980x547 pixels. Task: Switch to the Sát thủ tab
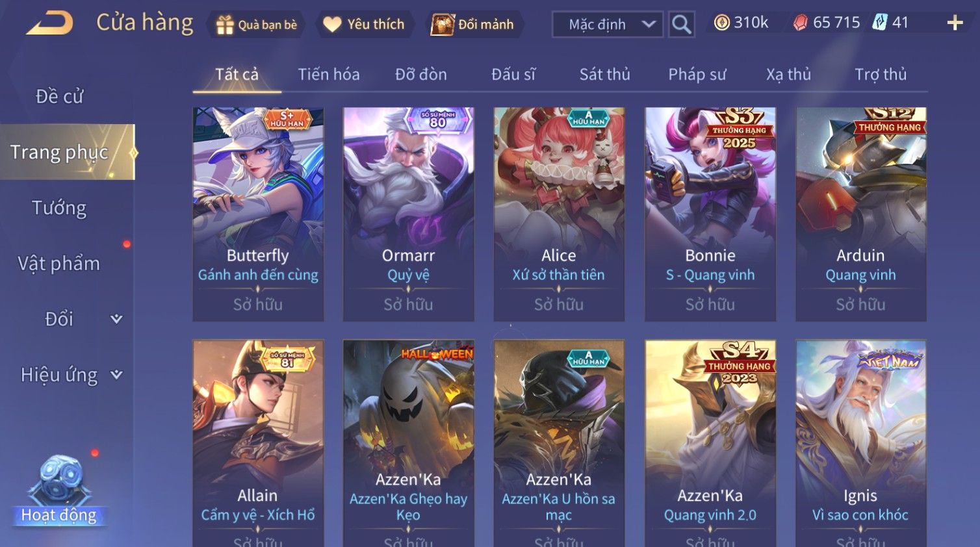pos(604,75)
